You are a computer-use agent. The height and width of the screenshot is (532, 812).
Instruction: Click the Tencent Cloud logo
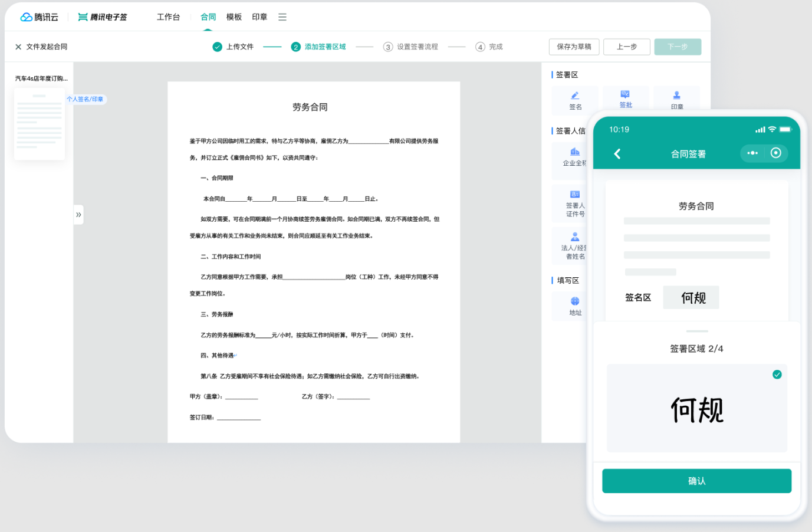[40, 17]
